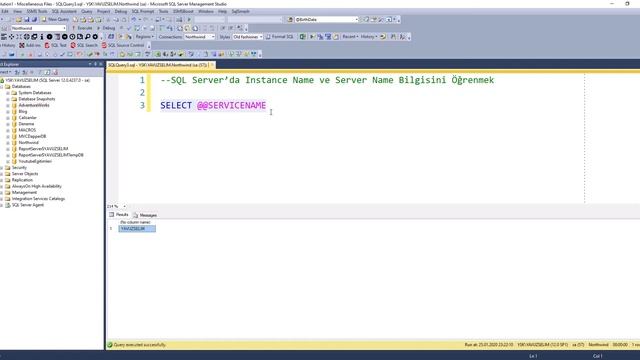Open the database selector showing Northwind
640x360 pixels.
pyautogui.click(x=38, y=28)
